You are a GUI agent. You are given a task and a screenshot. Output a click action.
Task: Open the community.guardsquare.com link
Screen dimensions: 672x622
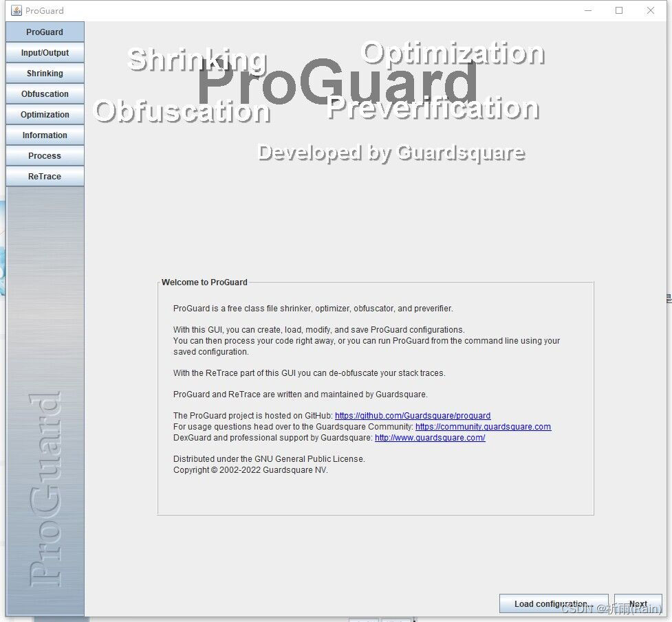pyautogui.click(x=483, y=427)
